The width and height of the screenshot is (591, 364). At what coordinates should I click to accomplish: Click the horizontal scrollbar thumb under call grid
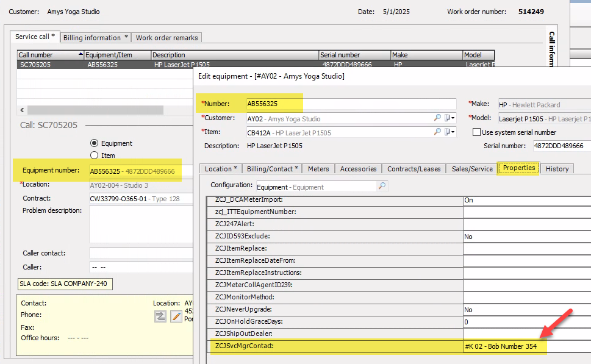tap(95, 110)
